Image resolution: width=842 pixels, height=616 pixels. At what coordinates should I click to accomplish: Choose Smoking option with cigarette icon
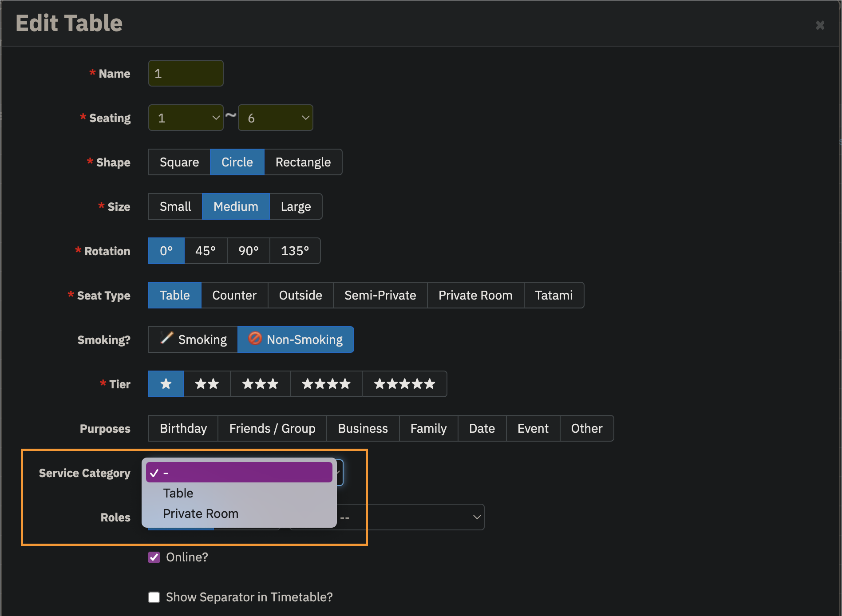point(193,340)
